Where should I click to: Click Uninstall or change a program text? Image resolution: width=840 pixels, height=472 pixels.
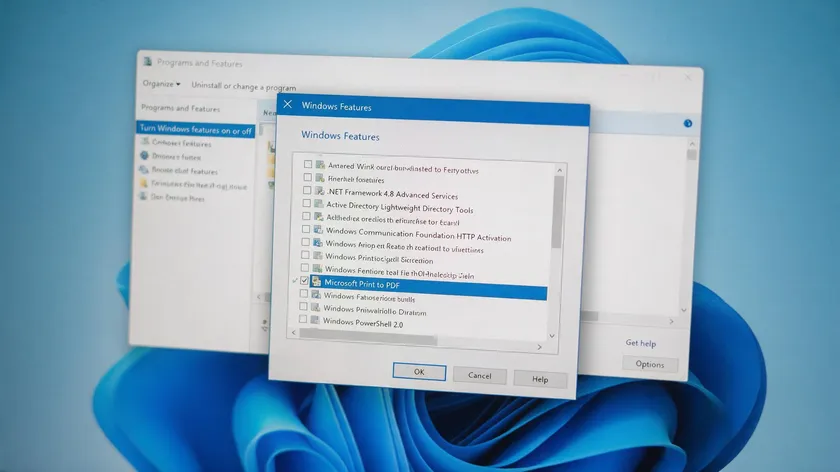click(x=244, y=86)
